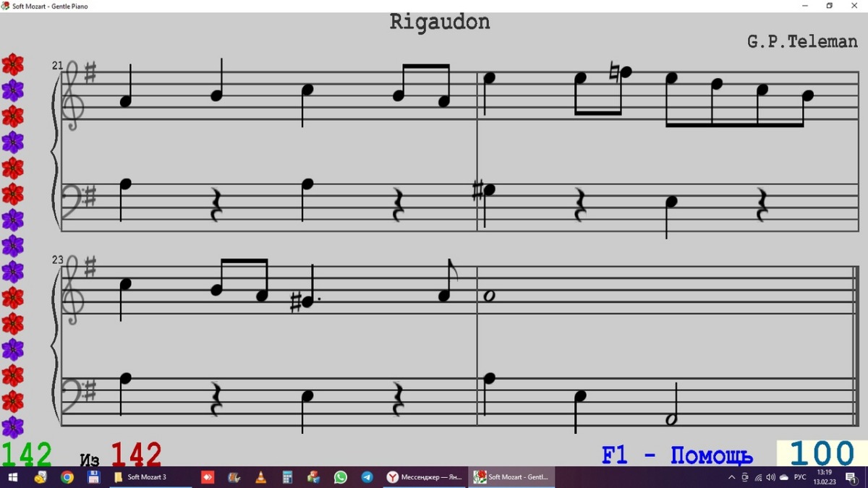Open the VLC media player cone icon
Viewport: 868px width, 488px height.
[261, 477]
